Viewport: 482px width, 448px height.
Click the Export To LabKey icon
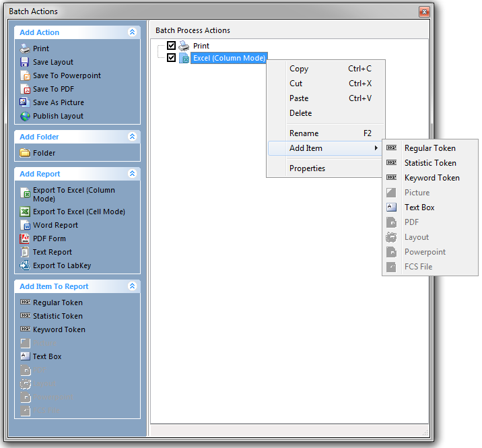point(25,265)
